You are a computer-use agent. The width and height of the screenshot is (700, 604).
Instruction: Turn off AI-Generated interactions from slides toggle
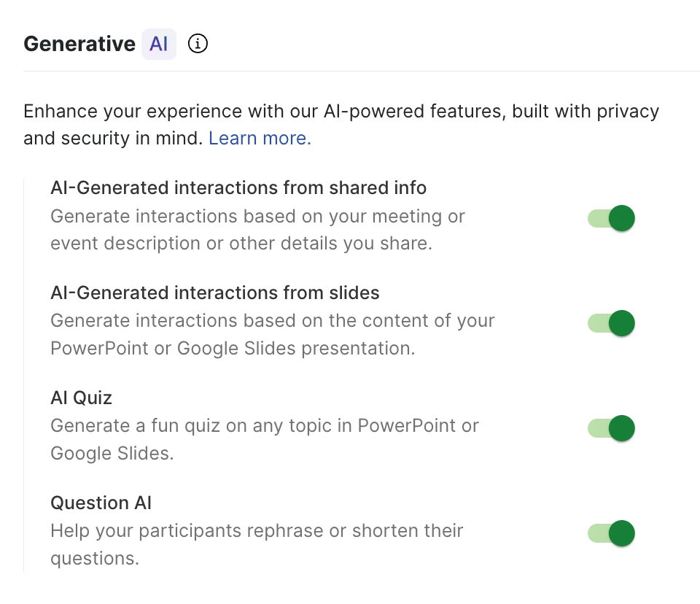[x=611, y=323]
